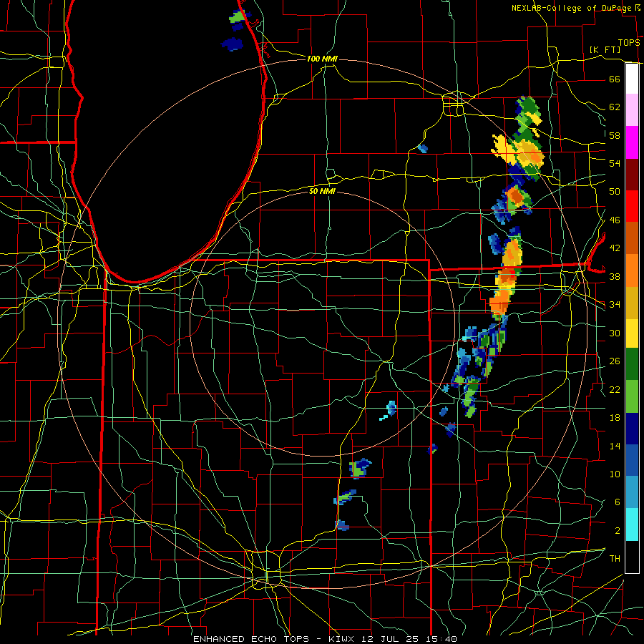
Task: Click the dark red 54 kft legend swatch
Action: (632, 174)
